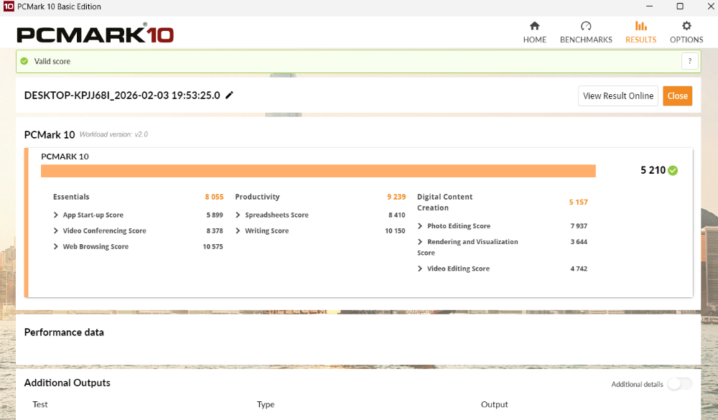The height and width of the screenshot is (420, 718).
Task: Click the View Result Online button
Action: [618, 96]
